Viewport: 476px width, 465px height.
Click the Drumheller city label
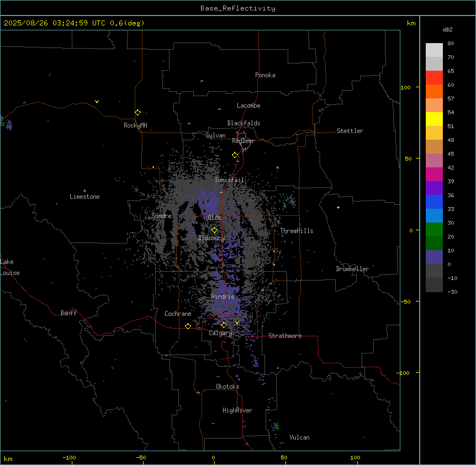[x=352, y=269]
